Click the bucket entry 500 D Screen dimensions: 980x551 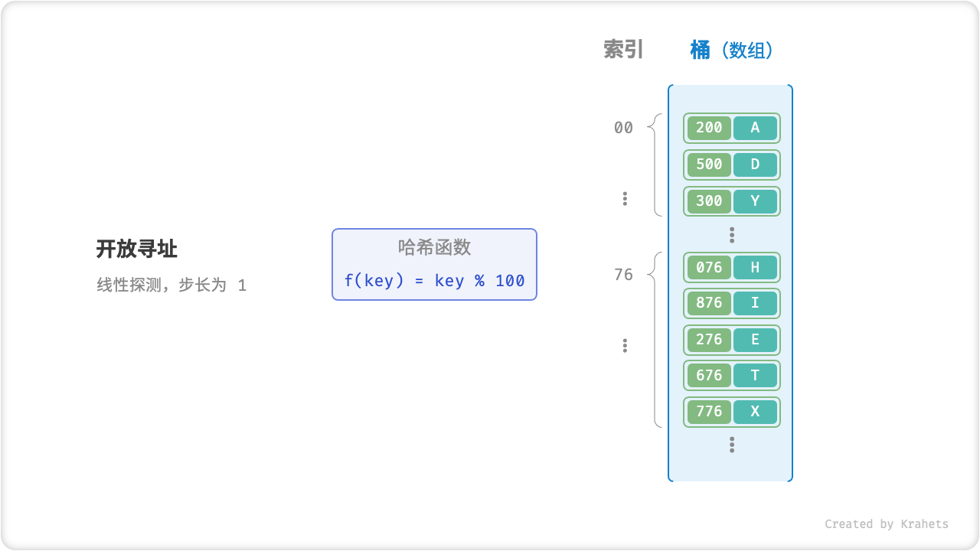tap(731, 165)
